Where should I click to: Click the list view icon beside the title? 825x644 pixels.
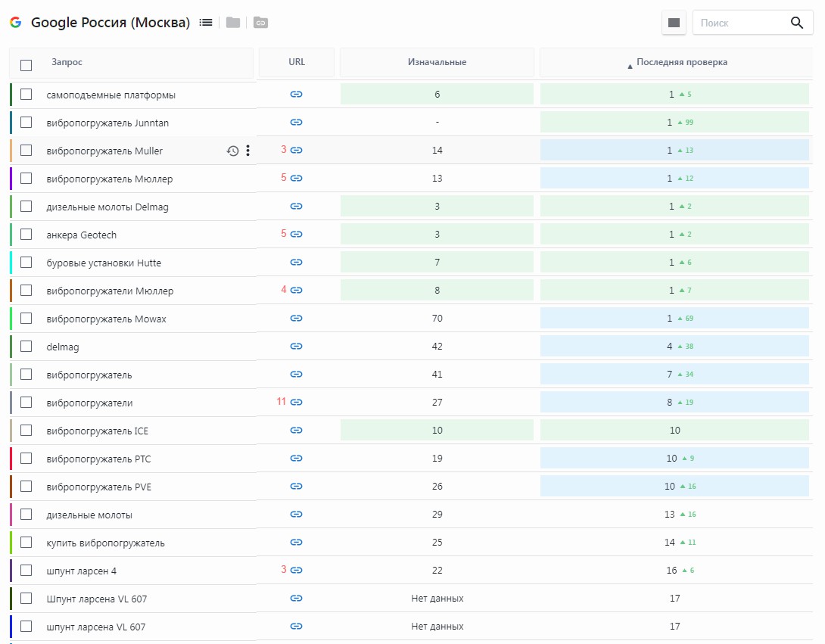pyautogui.click(x=206, y=23)
